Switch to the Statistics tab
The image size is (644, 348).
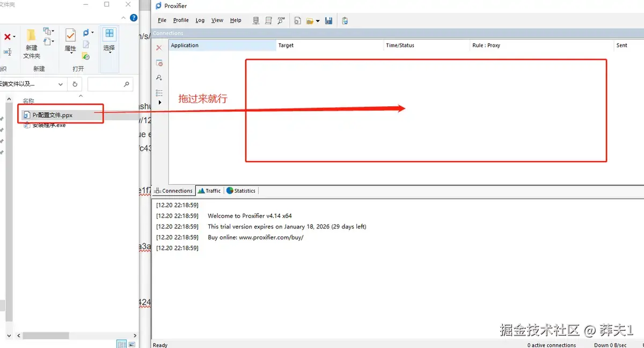click(x=241, y=191)
